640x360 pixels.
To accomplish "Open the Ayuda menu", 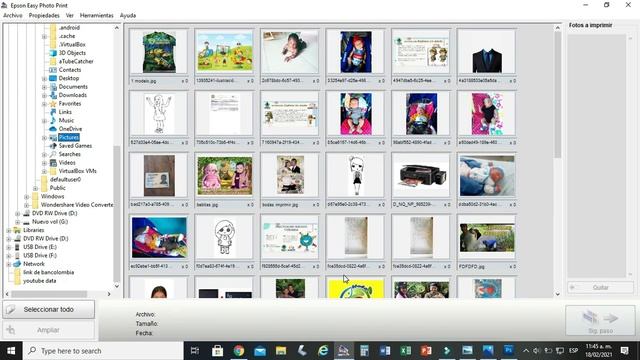I will tap(128, 15).
